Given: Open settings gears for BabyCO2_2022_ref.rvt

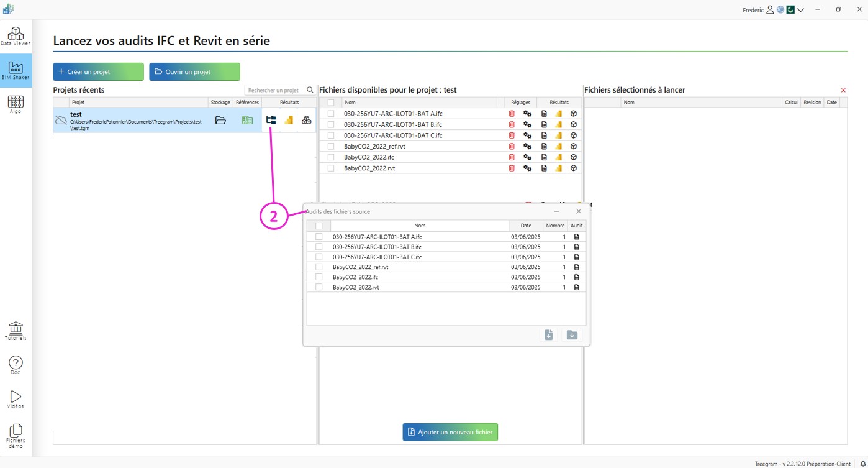Looking at the screenshot, I should 527,146.
